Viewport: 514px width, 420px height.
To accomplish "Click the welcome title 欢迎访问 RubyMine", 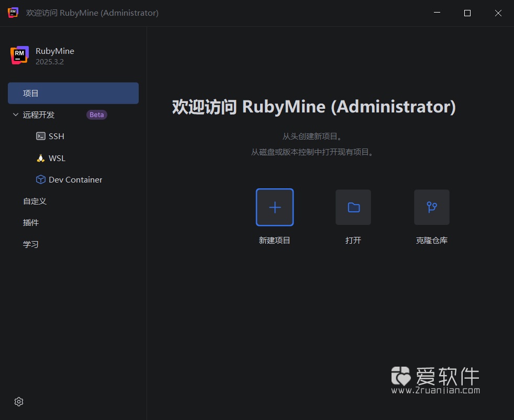I will click(x=312, y=106).
